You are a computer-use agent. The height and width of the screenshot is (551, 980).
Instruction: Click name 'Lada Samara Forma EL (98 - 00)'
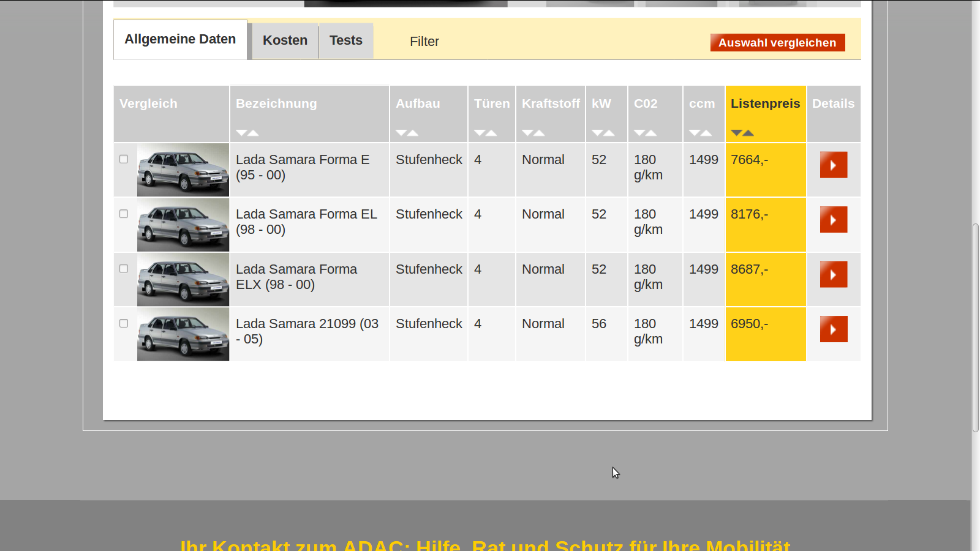pos(306,222)
